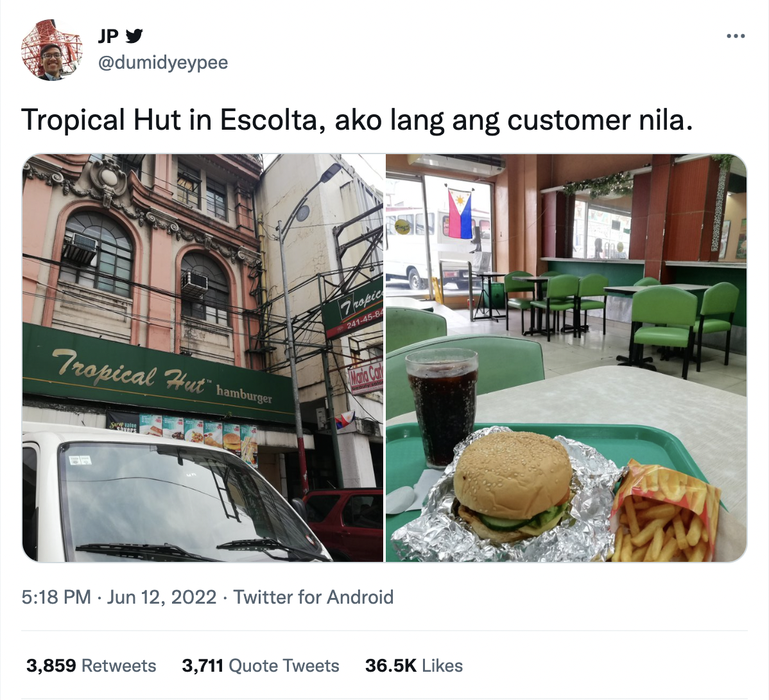Open the Tropical Hut storefront photo
The width and height of the screenshot is (769, 700).
[x=203, y=358]
